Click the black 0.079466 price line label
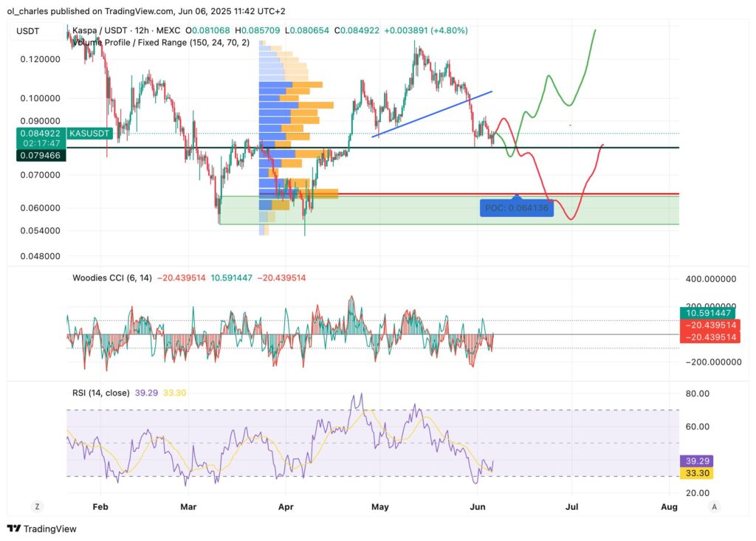The width and height of the screenshot is (756, 541). 40,155
